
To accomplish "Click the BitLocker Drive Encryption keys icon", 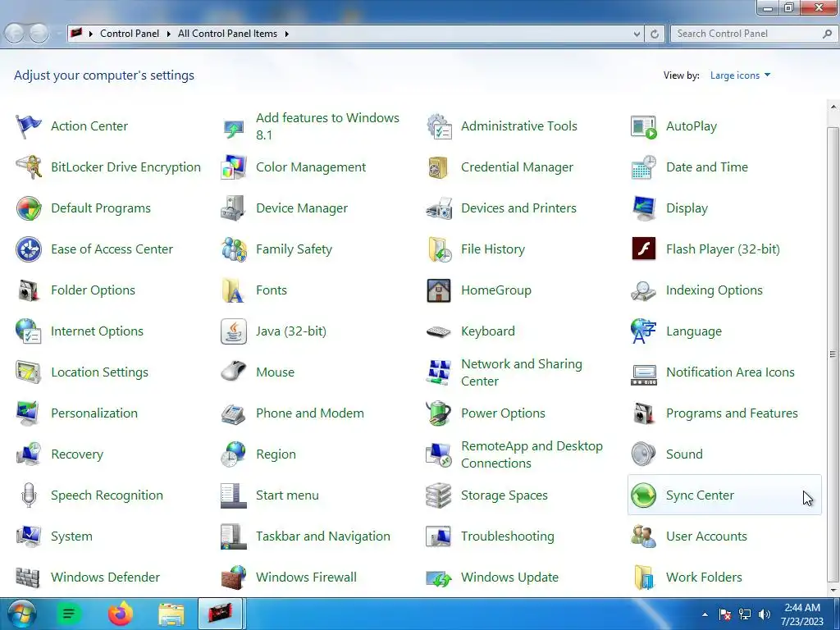I will pos(29,167).
